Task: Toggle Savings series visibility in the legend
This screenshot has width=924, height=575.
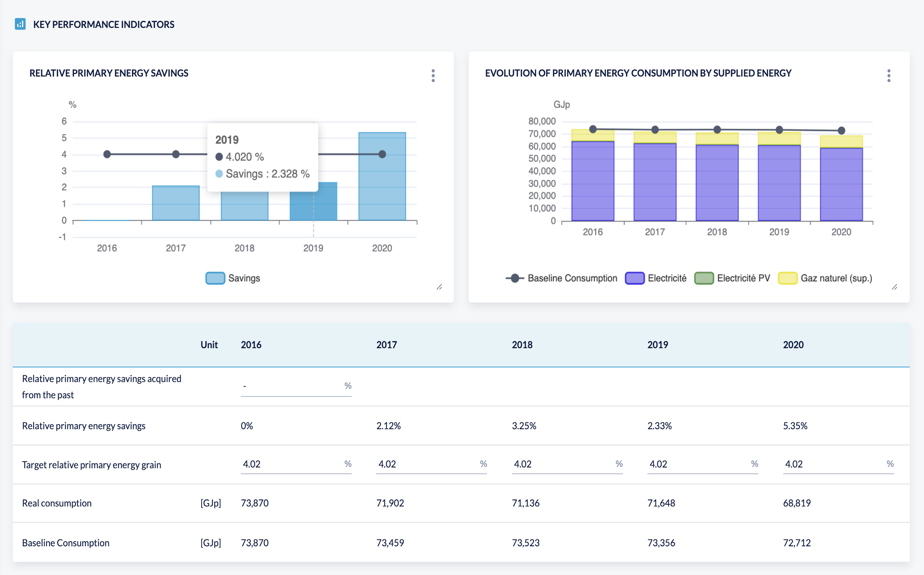Action: click(244, 278)
